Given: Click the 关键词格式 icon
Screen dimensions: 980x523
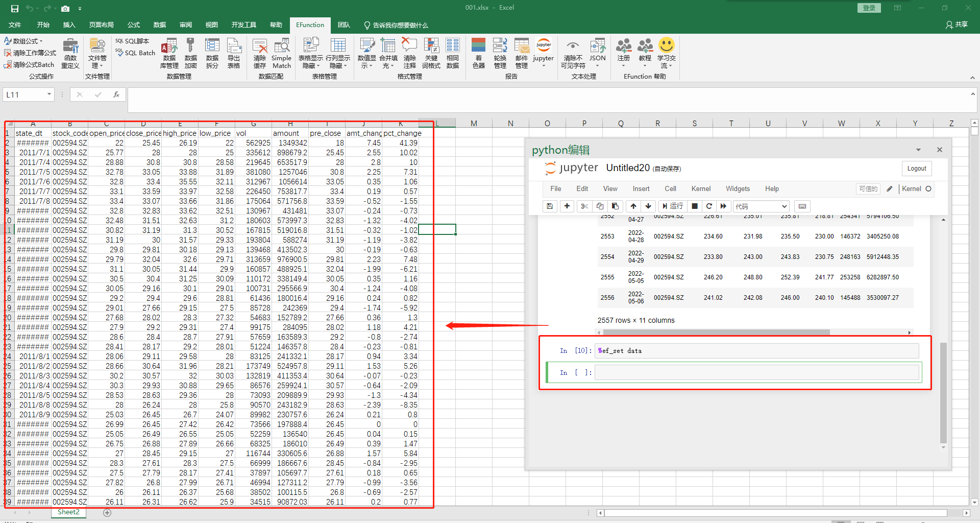Looking at the screenshot, I should click(431, 53).
